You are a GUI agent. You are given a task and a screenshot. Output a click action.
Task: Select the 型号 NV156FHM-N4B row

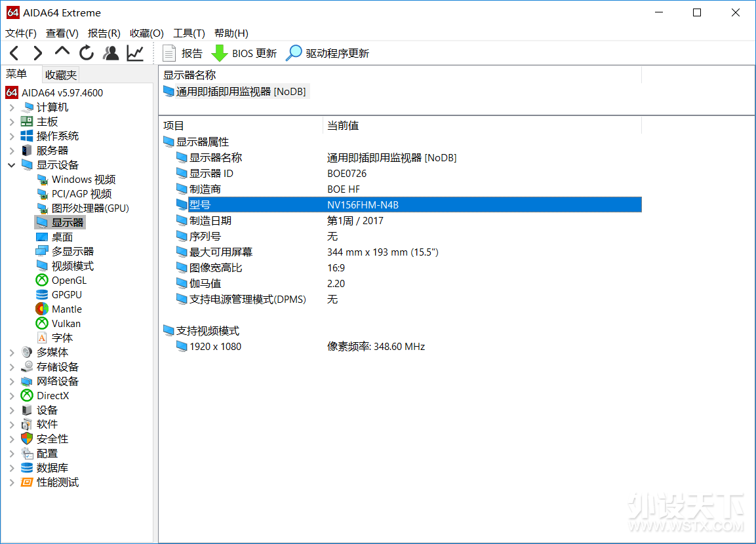(408, 205)
